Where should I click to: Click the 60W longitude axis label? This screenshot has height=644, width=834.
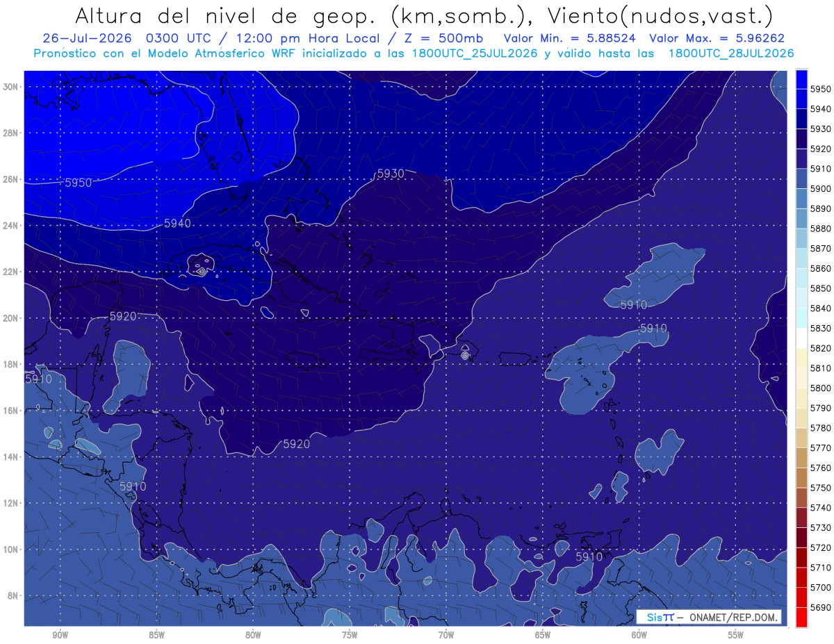click(639, 636)
